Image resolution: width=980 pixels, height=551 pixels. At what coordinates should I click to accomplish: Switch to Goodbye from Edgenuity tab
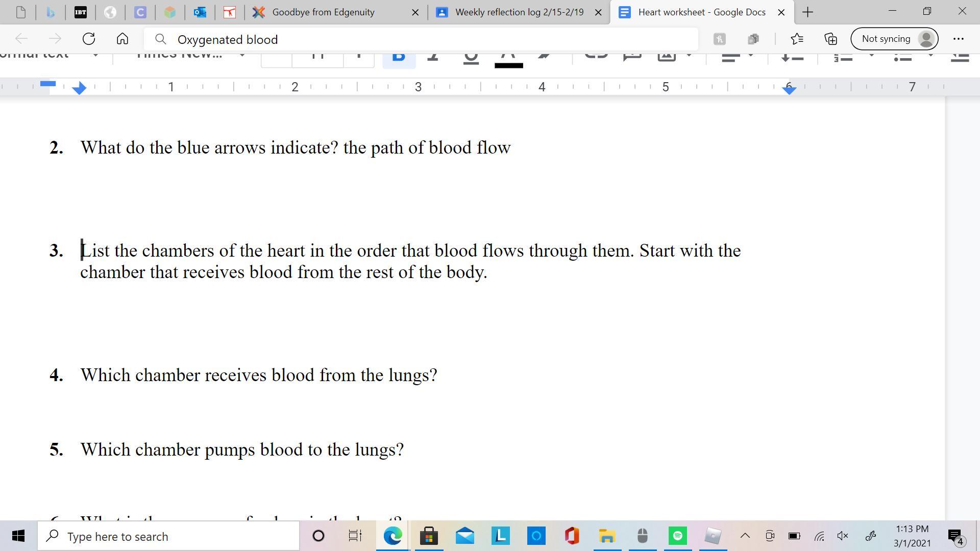pyautogui.click(x=323, y=12)
